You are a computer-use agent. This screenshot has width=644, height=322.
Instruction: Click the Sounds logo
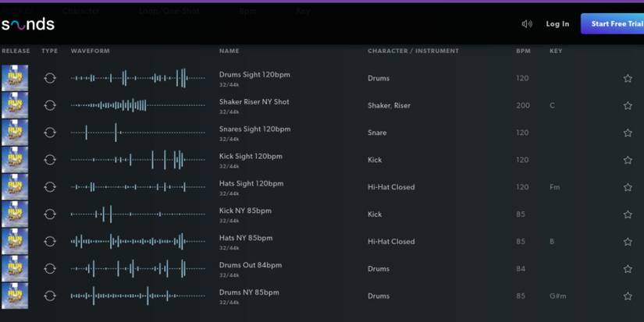click(x=27, y=24)
